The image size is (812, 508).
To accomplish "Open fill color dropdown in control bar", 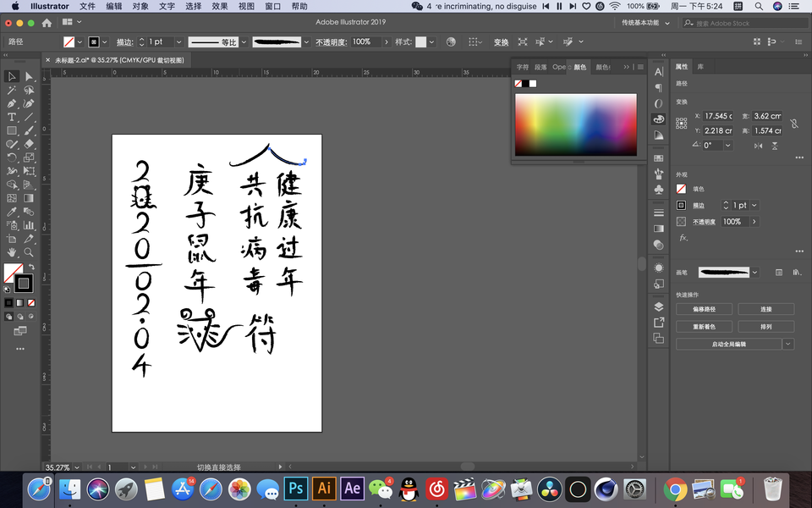I will pos(80,42).
